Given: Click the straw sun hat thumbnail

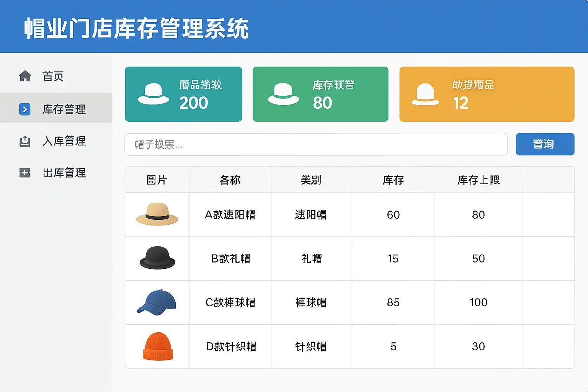Looking at the screenshot, I should tap(157, 214).
